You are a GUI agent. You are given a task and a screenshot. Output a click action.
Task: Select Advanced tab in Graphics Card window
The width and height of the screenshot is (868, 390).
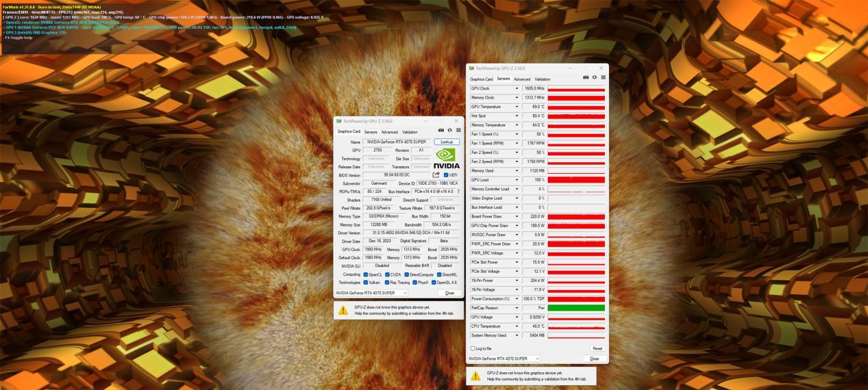point(389,132)
